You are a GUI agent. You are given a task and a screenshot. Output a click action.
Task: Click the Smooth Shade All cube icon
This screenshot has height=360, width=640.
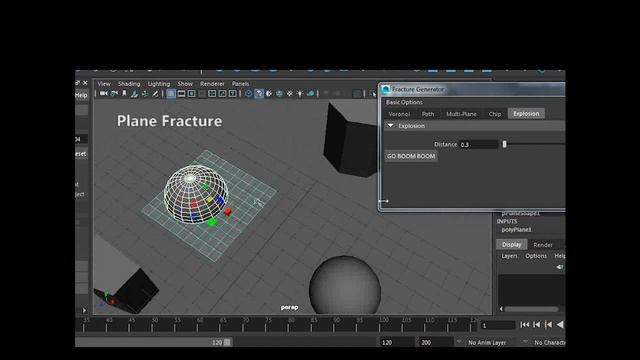coord(259,94)
